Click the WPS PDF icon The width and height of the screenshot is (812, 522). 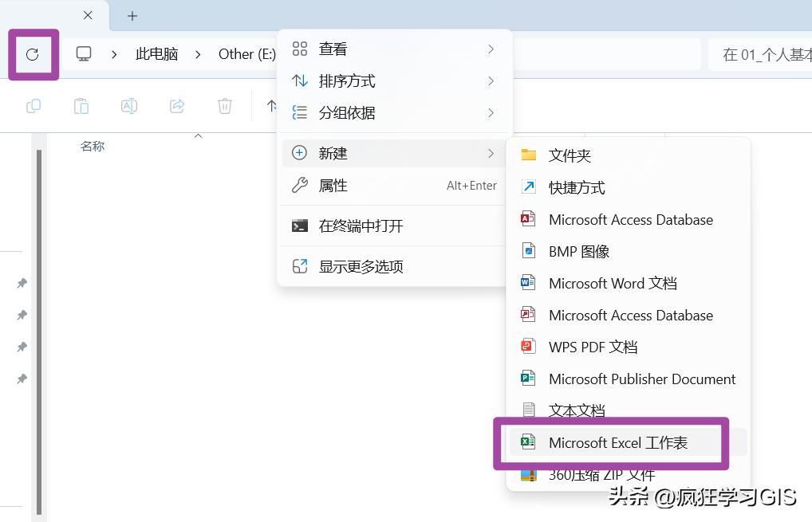(528, 346)
